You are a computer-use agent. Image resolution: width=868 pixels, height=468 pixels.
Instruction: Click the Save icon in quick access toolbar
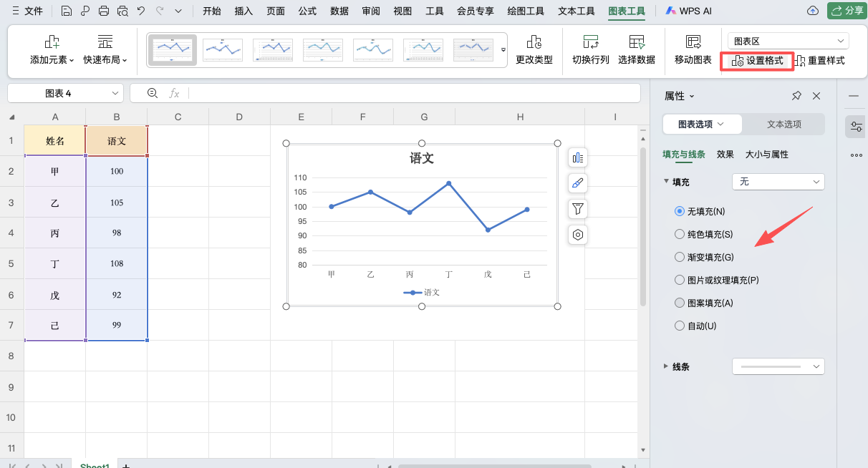point(67,11)
